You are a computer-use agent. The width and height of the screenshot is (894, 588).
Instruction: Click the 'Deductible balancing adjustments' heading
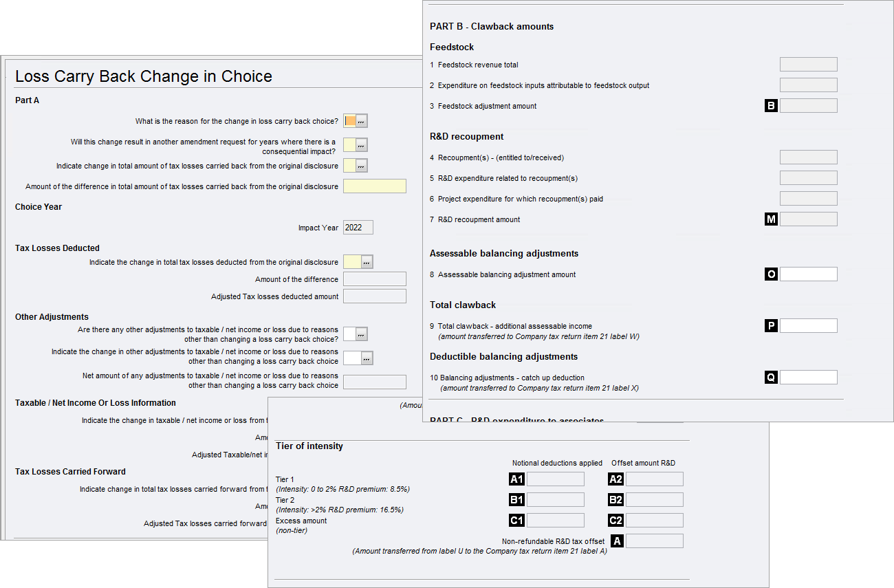[503, 357]
